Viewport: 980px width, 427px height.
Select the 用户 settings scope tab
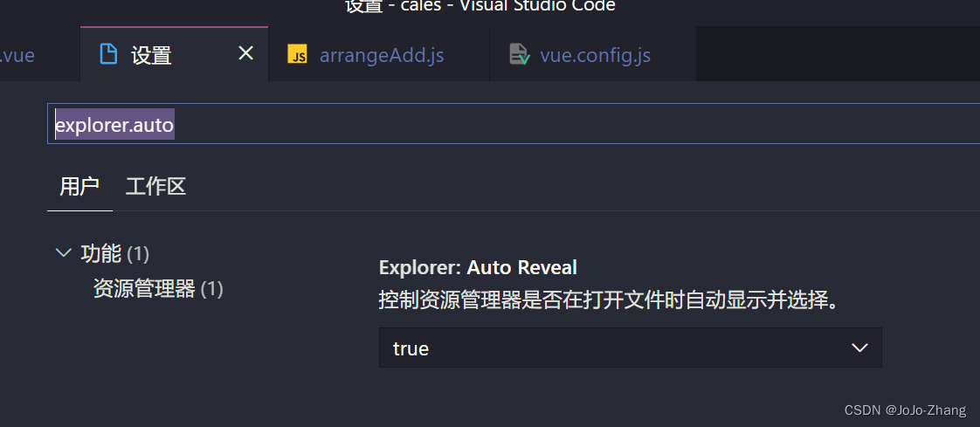[x=79, y=186]
